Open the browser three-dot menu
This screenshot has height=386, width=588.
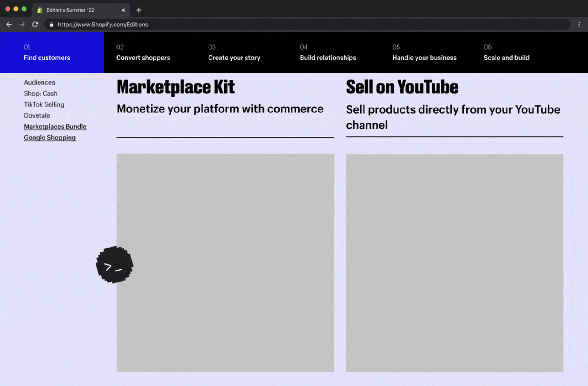[579, 25]
